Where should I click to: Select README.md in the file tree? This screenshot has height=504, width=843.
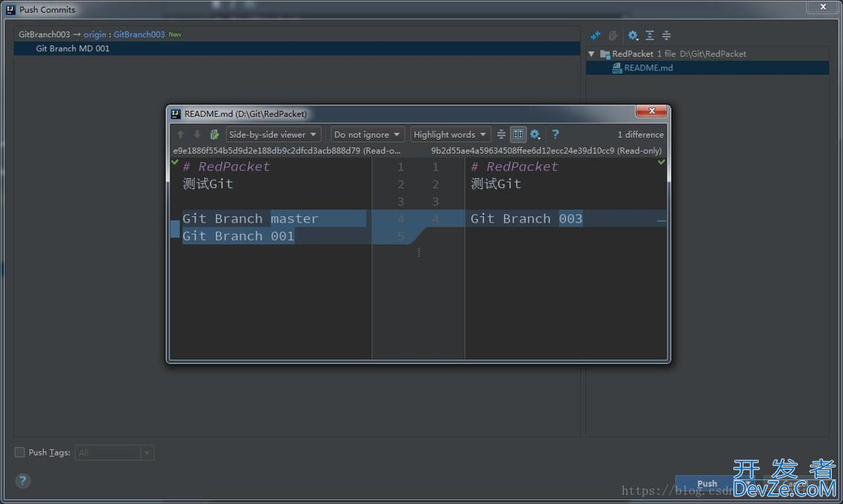648,68
